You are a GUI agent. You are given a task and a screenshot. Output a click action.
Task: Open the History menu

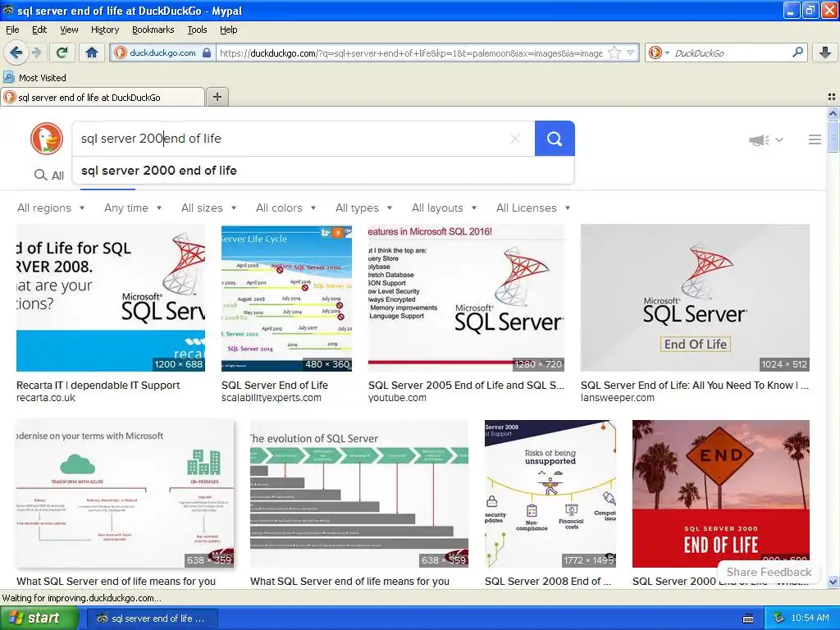click(x=104, y=30)
